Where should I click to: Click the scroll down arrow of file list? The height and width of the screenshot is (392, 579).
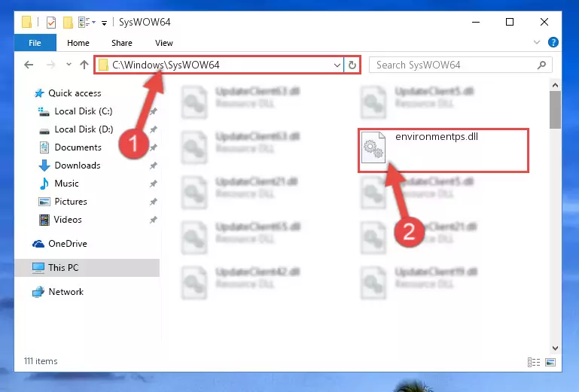[555, 348]
